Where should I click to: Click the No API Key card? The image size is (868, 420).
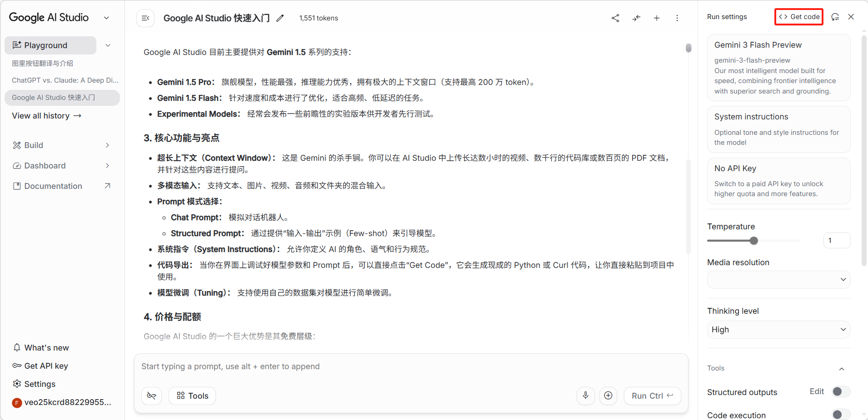coord(778,181)
